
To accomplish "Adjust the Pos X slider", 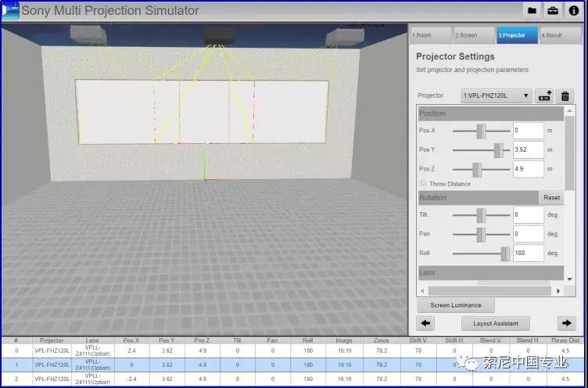I will tap(481, 131).
